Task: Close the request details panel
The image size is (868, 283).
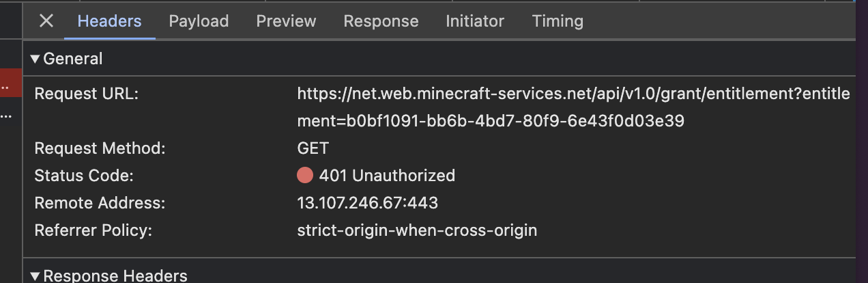Action: coord(46,21)
